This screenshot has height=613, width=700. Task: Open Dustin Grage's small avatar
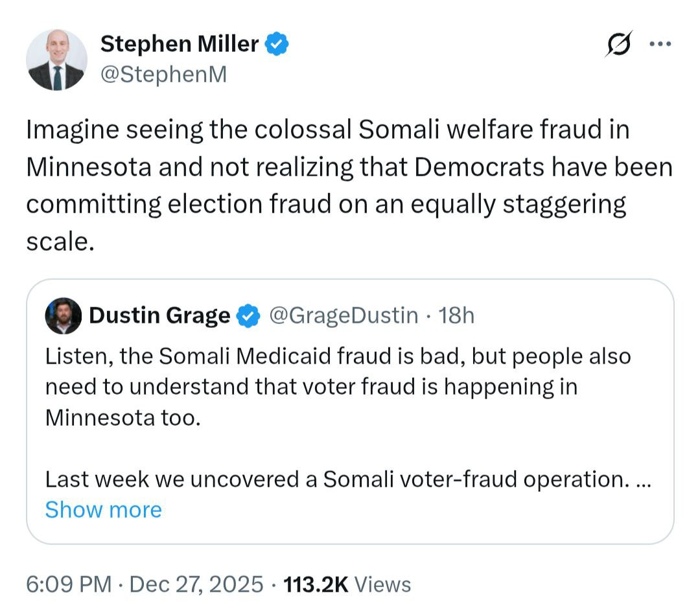63,316
